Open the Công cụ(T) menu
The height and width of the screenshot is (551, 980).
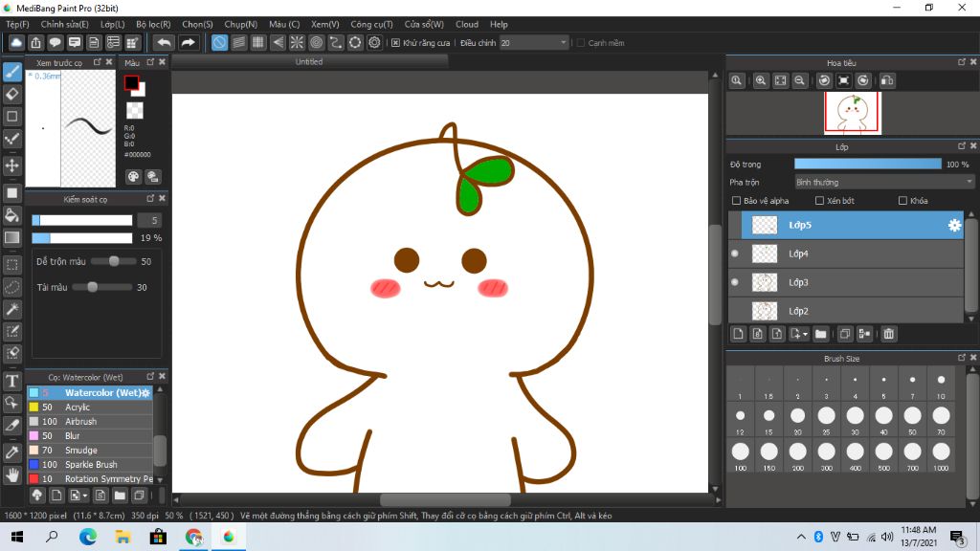(x=371, y=24)
